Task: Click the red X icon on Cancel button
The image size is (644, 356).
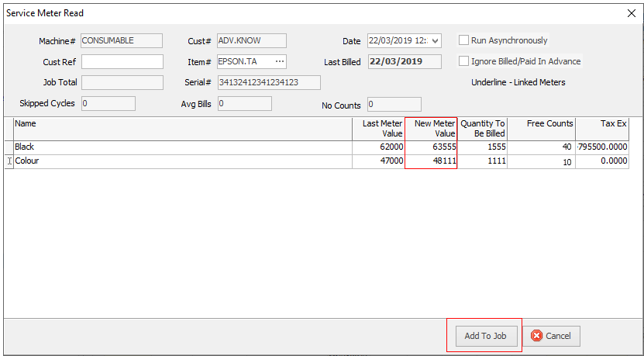Action: [537, 336]
